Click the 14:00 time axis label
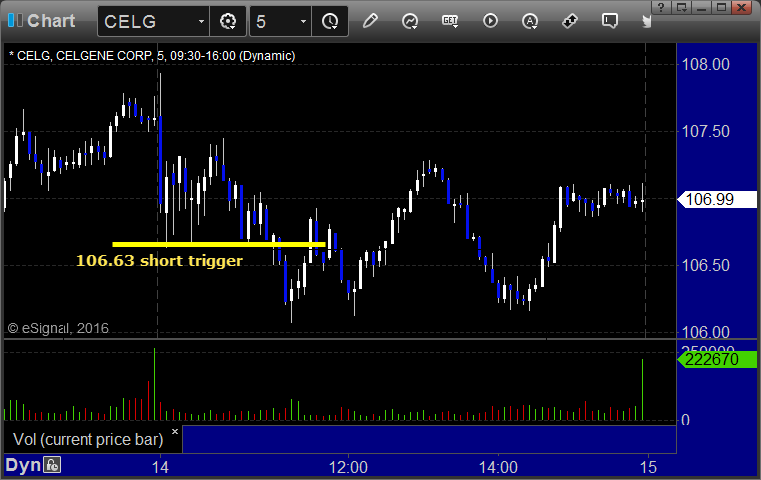The width and height of the screenshot is (761, 480). [x=498, y=467]
